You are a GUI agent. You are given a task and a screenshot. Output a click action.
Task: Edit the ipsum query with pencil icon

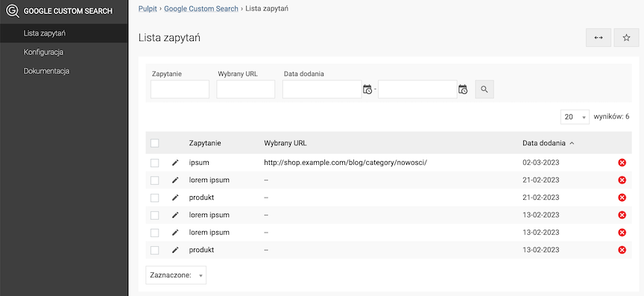175,163
